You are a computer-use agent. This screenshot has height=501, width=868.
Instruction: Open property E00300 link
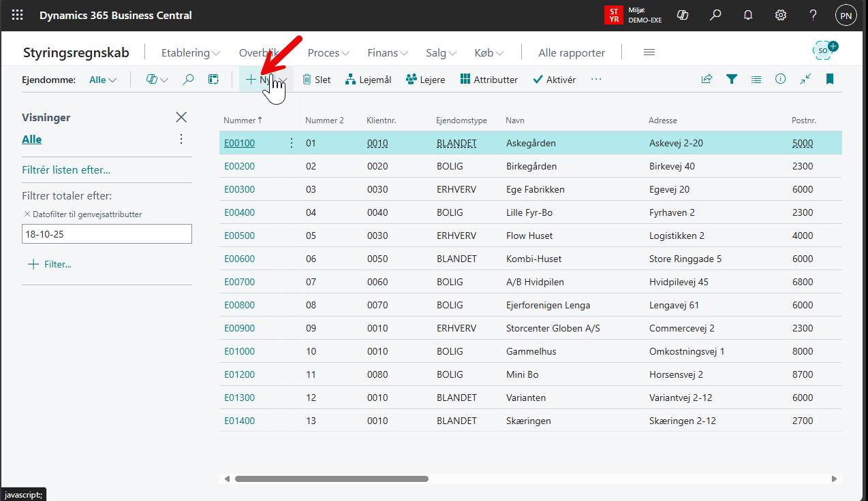pos(239,189)
